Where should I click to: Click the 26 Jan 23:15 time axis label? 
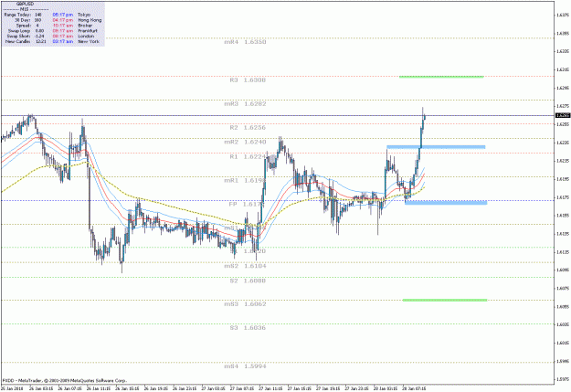pos(185,388)
